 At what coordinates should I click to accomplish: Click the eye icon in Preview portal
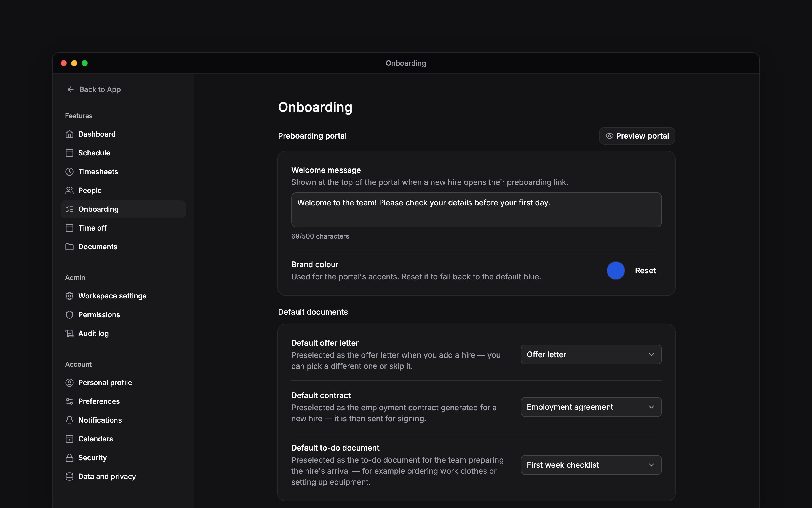click(609, 136)
